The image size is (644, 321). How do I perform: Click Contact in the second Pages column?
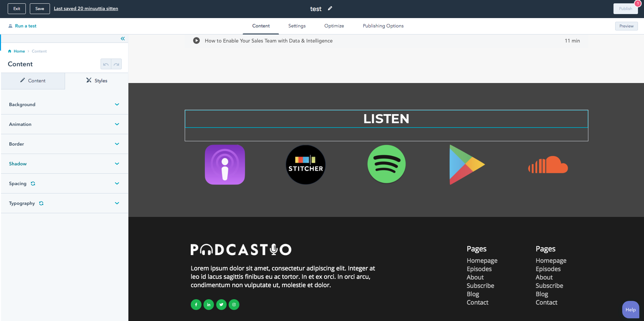(x=546, y=302)
